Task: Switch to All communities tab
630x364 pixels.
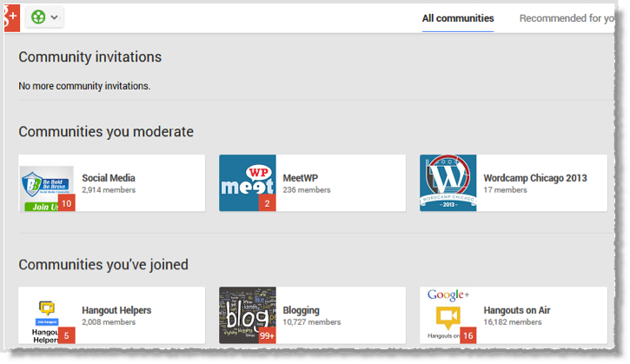Action: 458,18
